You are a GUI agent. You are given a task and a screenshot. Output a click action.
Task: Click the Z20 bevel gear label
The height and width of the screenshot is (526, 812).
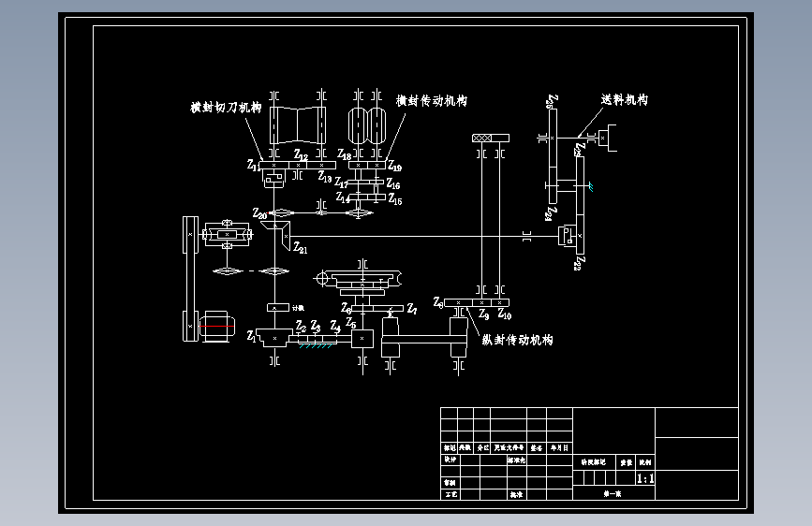(259, 213)
